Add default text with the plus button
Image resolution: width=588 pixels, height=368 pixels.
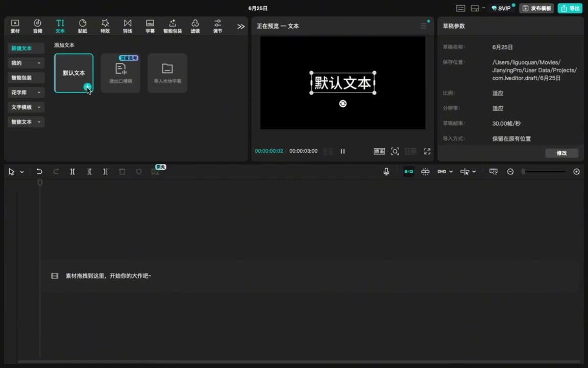click(87, 87)
